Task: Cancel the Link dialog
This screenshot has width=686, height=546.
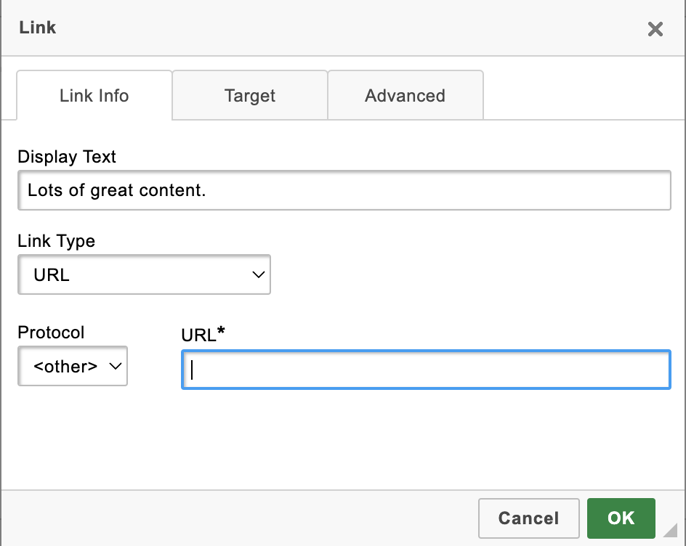Action: tap(528, 518)
